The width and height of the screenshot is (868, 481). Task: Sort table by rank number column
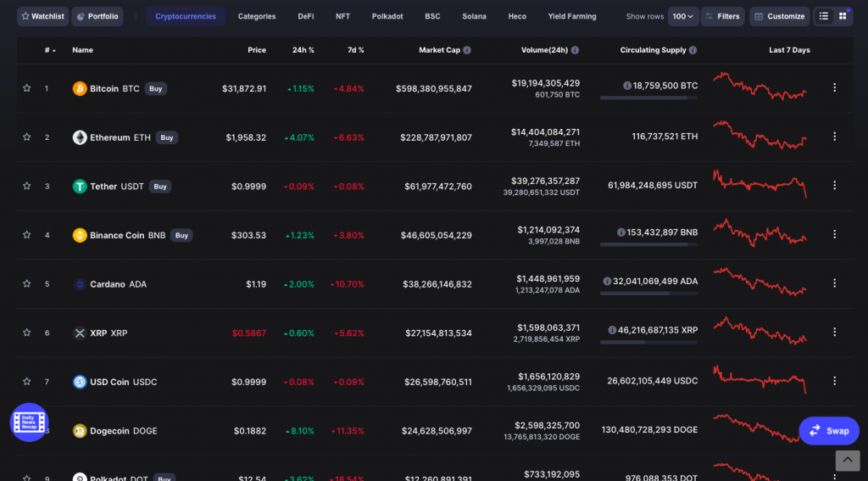(x=50, y=50)
